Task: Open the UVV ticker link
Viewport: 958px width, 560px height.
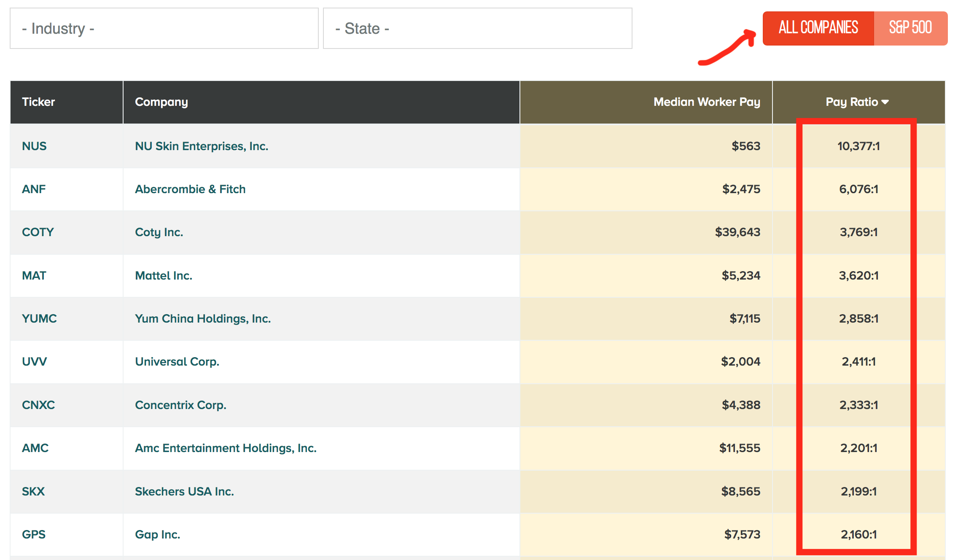Action: 34,361
